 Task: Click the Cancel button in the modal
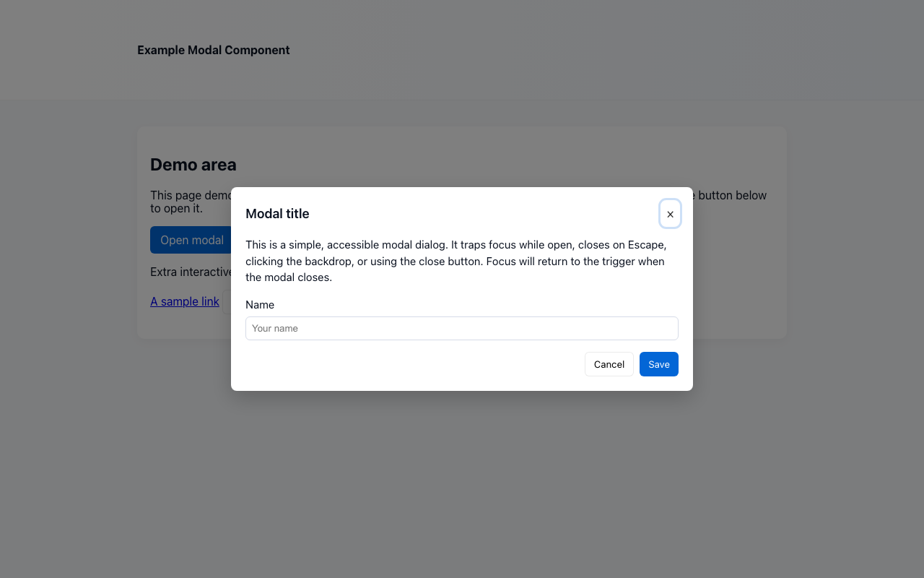pyautogui.click(x=609, y=364)
